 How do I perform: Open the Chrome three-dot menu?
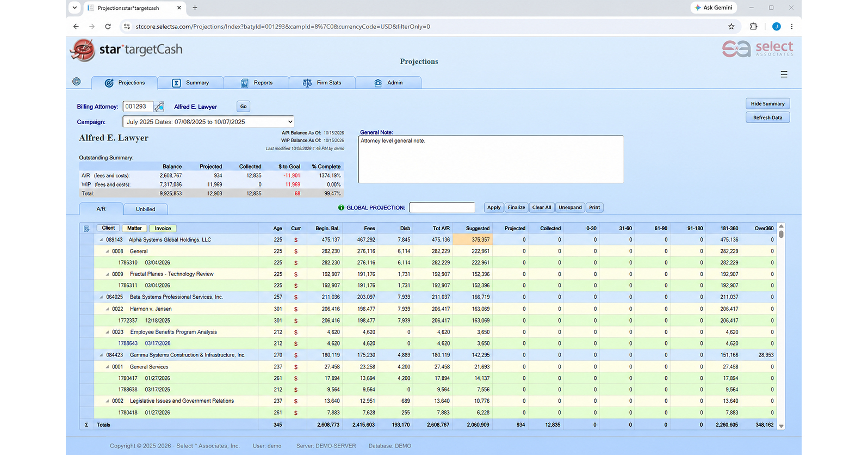[x=792, y=26]
